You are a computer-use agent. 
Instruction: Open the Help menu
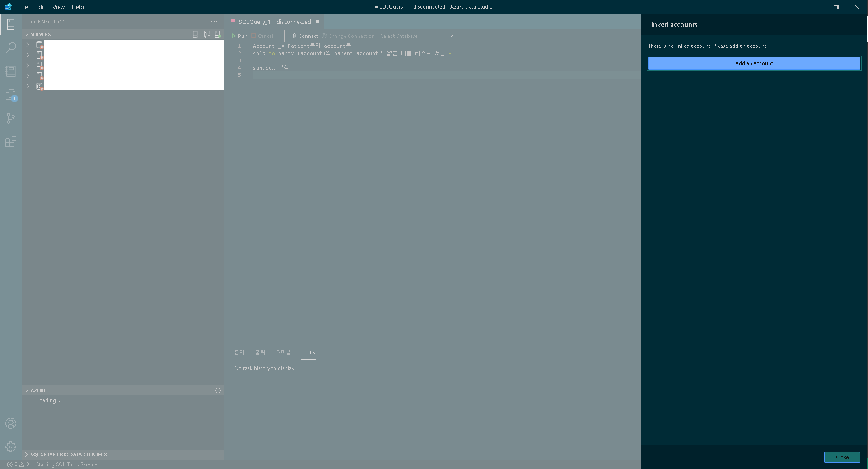click(78, 7)
